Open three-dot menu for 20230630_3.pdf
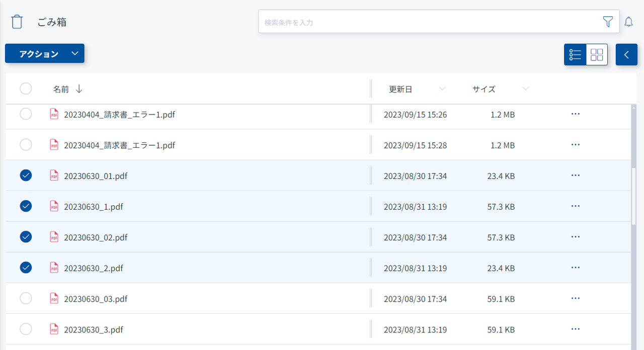 tap(576, 329)
